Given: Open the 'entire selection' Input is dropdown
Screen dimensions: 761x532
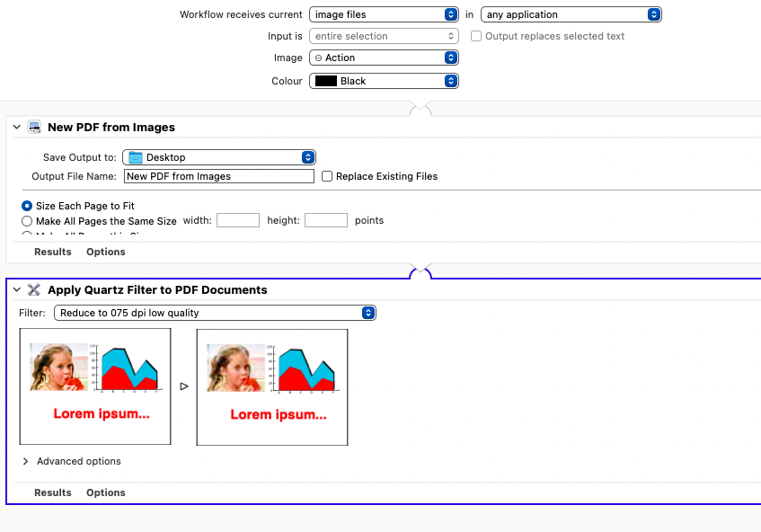Looking at the screenshot, I should pyautogui.click(x=384, y=36).
